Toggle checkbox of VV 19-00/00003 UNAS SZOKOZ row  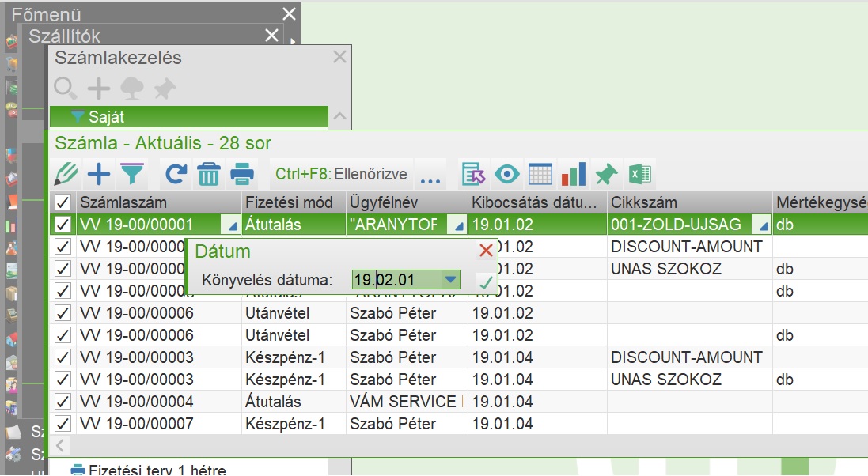[x=63, y=380]
